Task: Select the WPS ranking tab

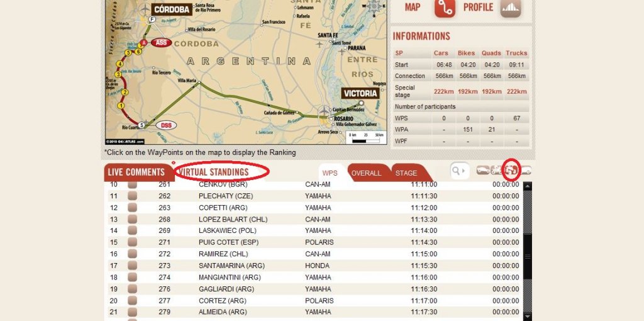Action: click(x=330, y=173)
